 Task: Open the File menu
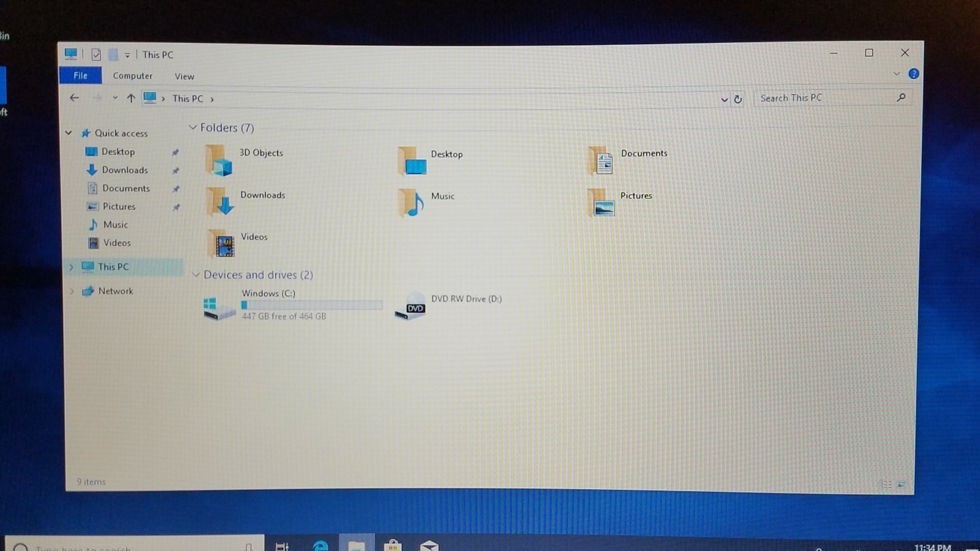click(80, 75)
